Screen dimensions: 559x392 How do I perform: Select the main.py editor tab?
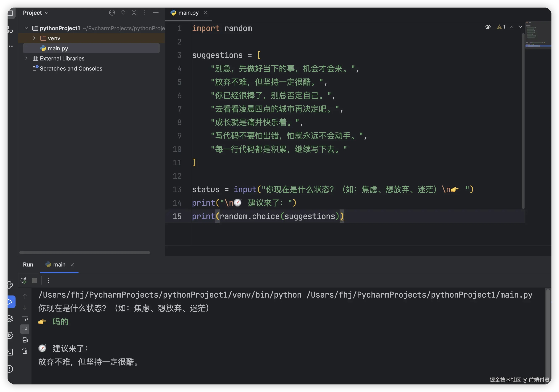(x=188, y=13)
